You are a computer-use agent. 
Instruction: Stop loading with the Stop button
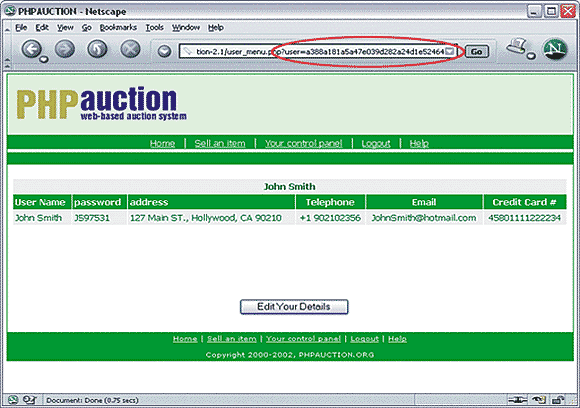click(x=131, y=49)
